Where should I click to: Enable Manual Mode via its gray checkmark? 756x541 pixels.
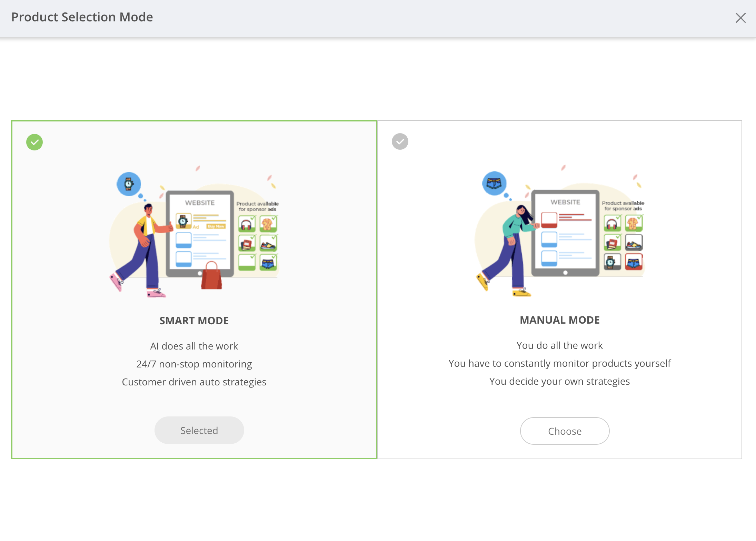[x=400, y=141]
